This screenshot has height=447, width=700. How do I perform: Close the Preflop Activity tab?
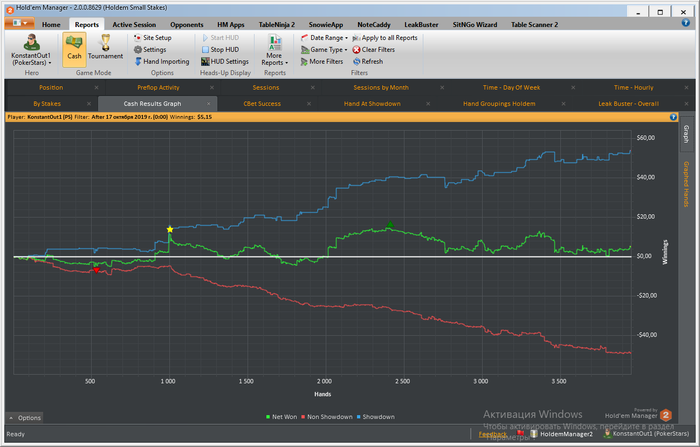[x=212, y=88]
